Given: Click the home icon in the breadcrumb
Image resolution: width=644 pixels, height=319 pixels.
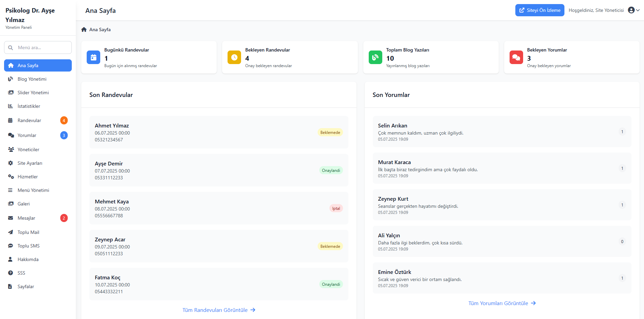Looking at the screenshot, I should point(84,29).
